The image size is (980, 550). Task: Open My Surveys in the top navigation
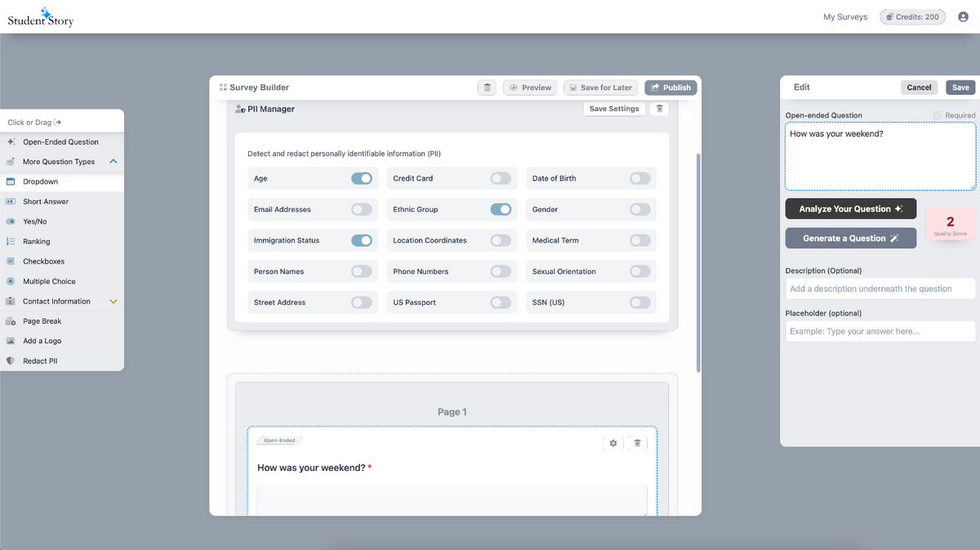845,17
